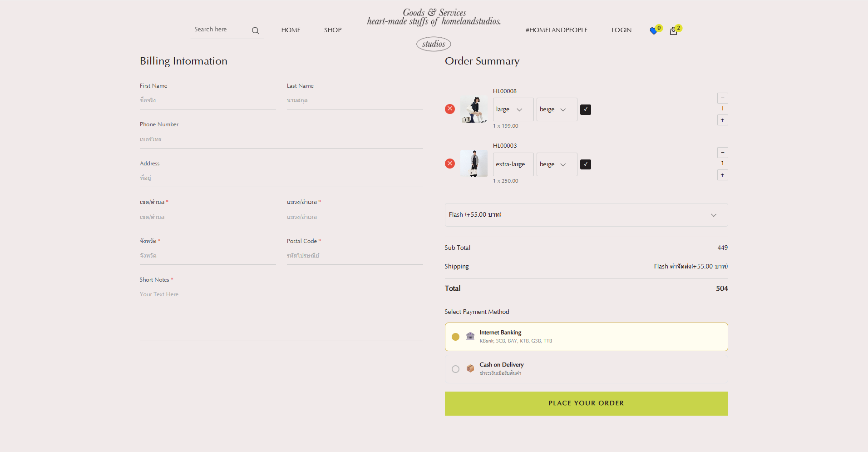Click the Total amount 504

click(722, 288)
